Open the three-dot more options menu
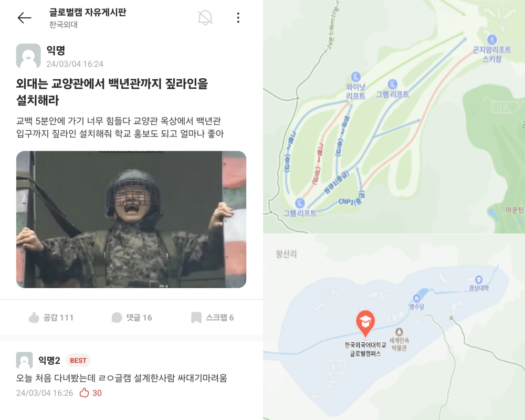This screenshot has width=525, height=420. coord(238,17)
